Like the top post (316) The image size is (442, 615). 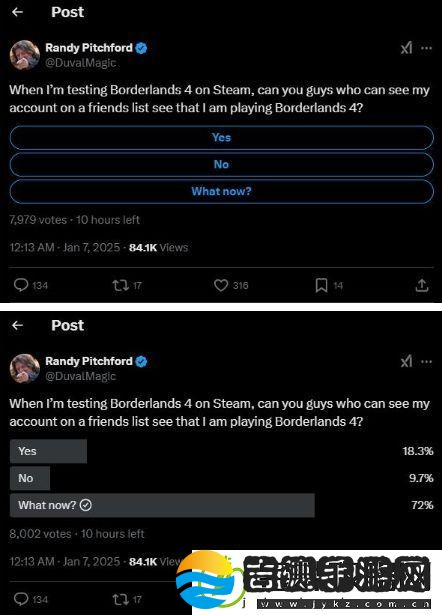pyautogui.click(x=231, y=285)
